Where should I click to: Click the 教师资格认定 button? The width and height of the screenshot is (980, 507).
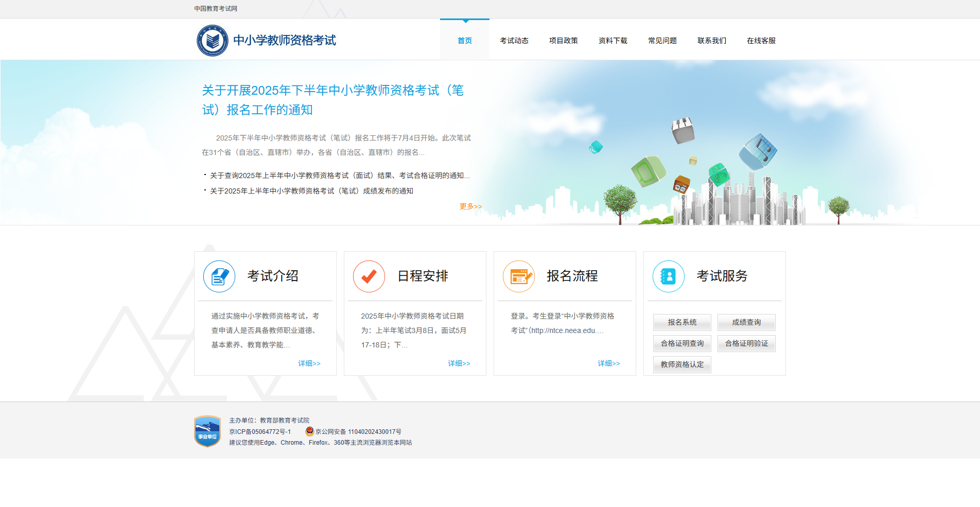coord(681,364)
